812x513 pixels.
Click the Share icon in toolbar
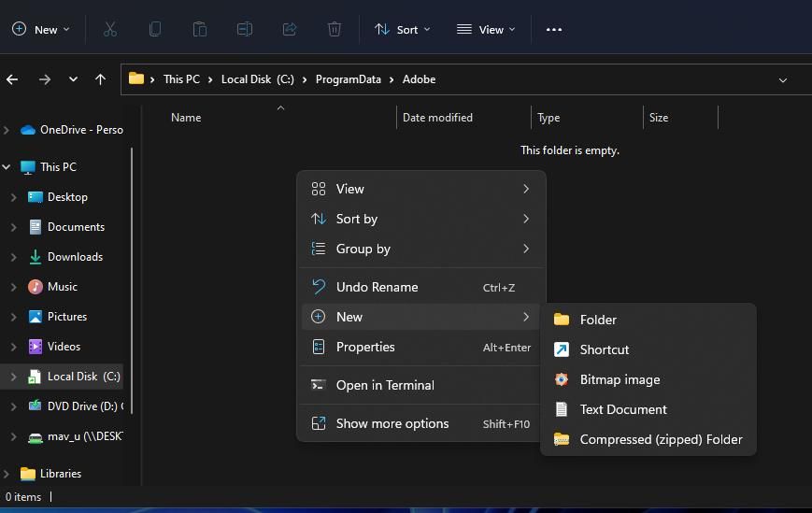[290, 30]
